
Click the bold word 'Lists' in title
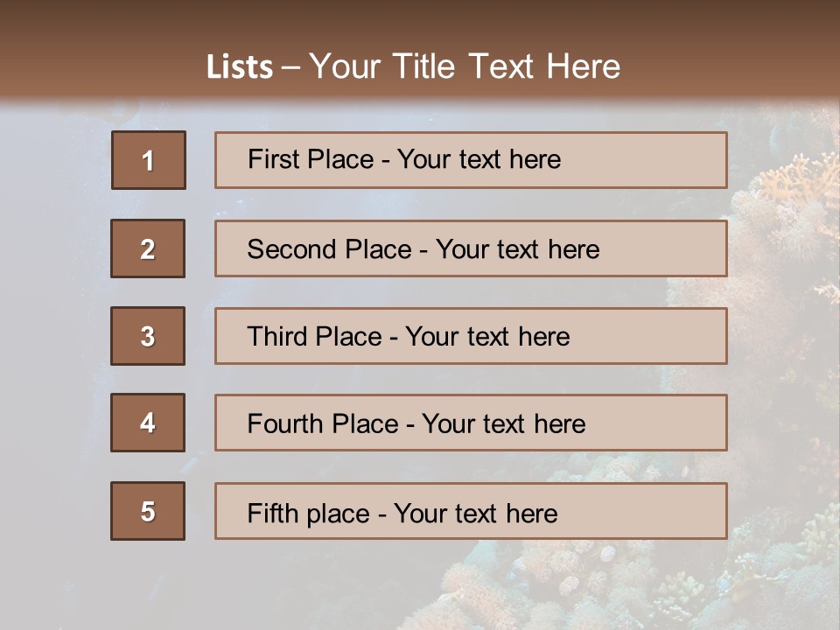239,67
